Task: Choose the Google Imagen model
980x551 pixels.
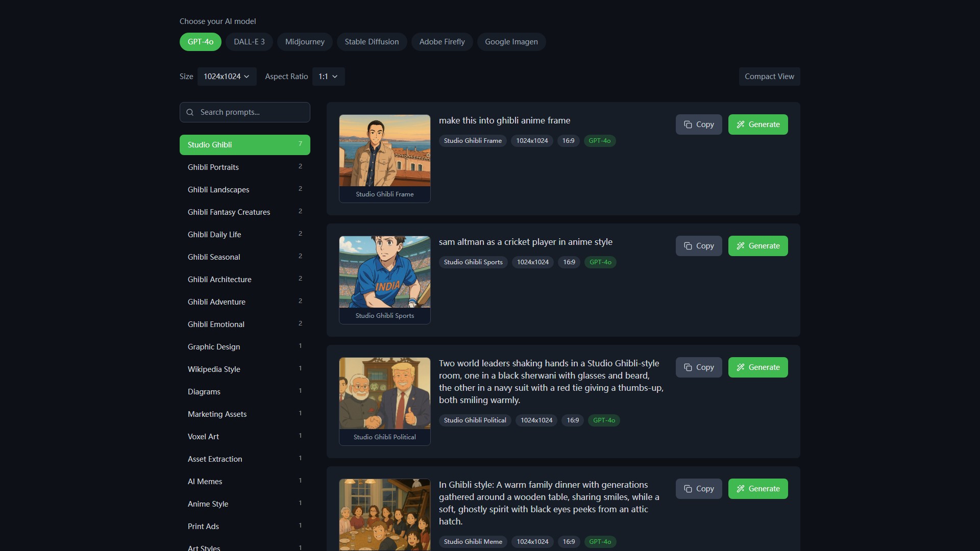Action: 511,42
